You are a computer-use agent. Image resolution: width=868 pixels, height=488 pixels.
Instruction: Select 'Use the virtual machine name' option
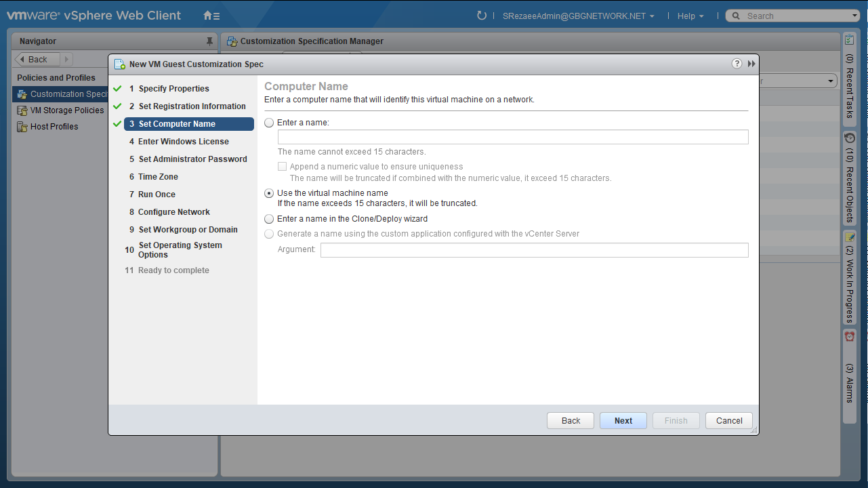(x=270, y=193)
